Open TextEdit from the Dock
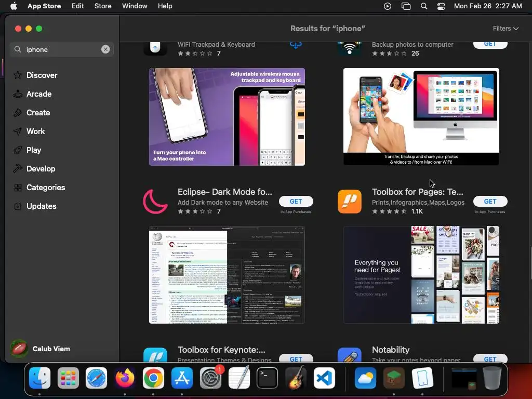The height and width of the screenshot is (399, 532). pos(239,378)
